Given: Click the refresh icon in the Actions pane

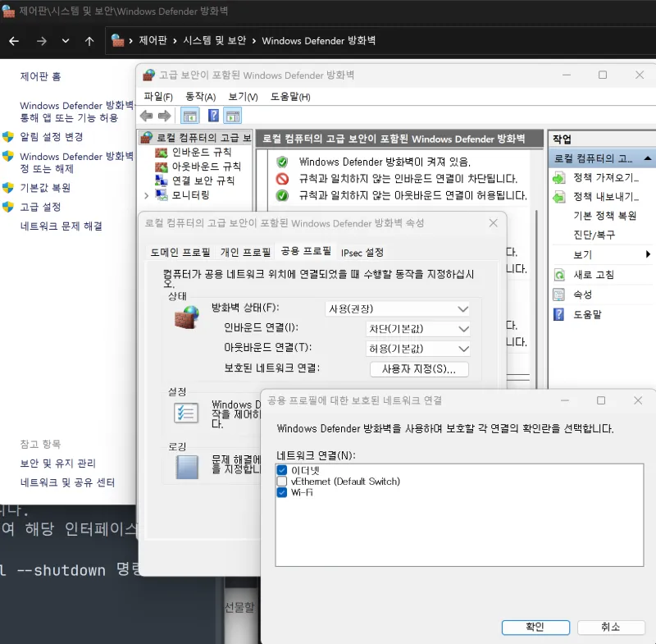Looking at the screenshot, I should pyautogui.click(x=559, y=275).
